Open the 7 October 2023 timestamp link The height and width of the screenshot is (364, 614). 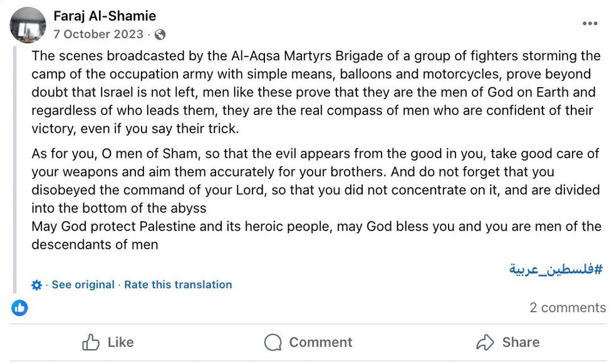98,34
